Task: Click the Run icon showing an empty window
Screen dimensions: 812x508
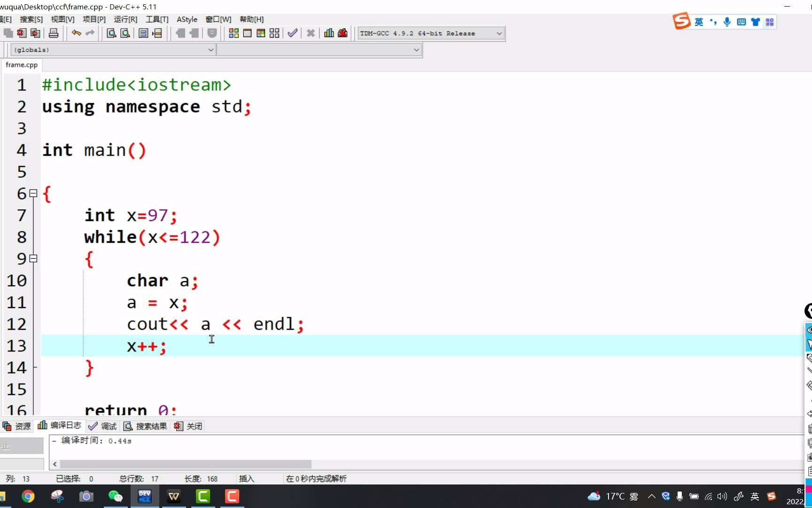Action: (247, 33)
